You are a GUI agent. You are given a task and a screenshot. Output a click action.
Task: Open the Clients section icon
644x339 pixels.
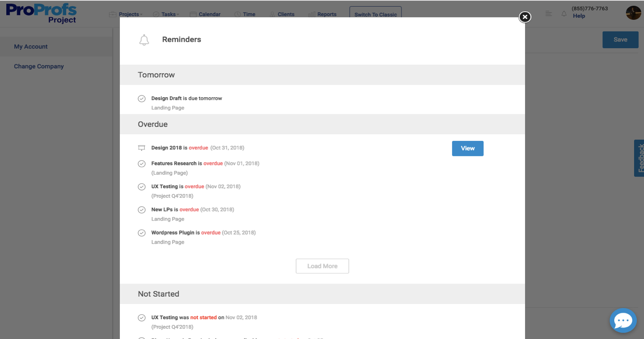point(271,14)
